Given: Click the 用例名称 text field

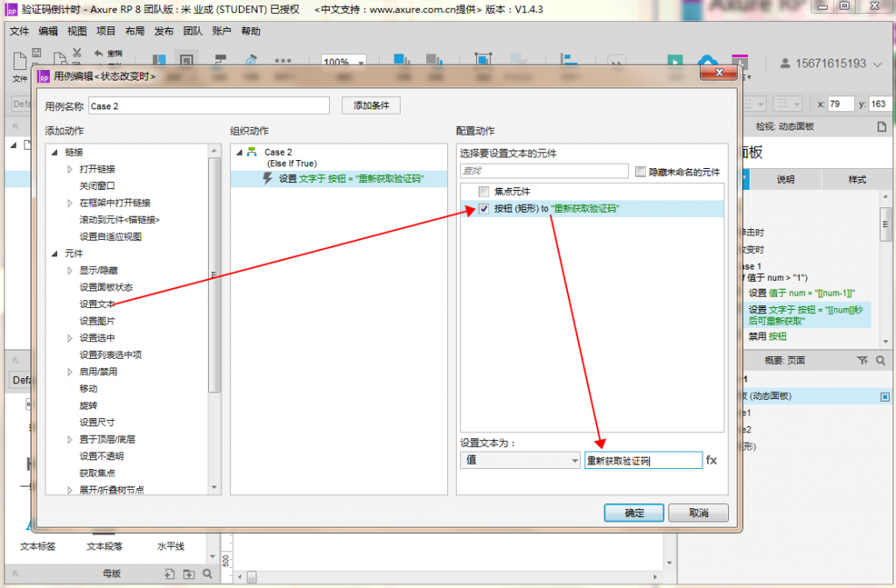Looking at the screenshot, I should coord(208,106).
